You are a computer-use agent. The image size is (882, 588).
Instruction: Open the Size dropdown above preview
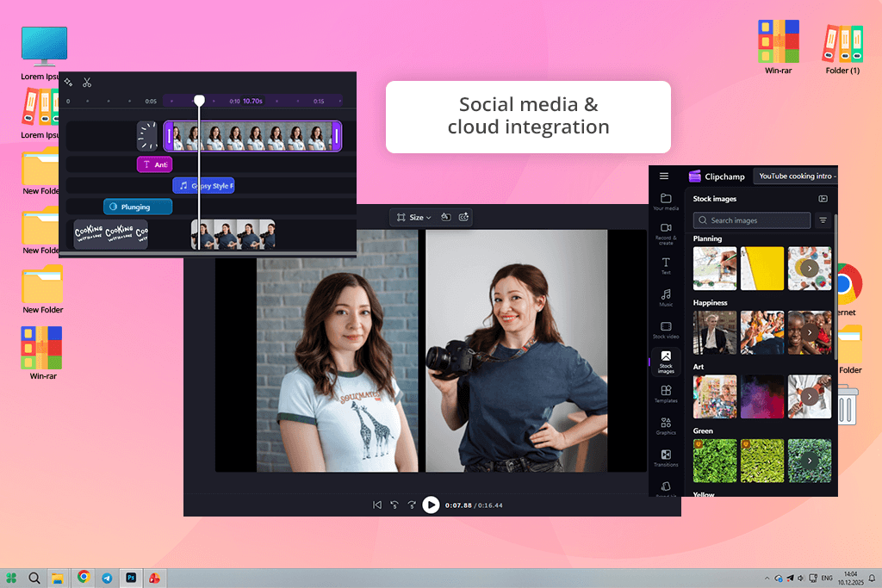click(x=414, y=217)
